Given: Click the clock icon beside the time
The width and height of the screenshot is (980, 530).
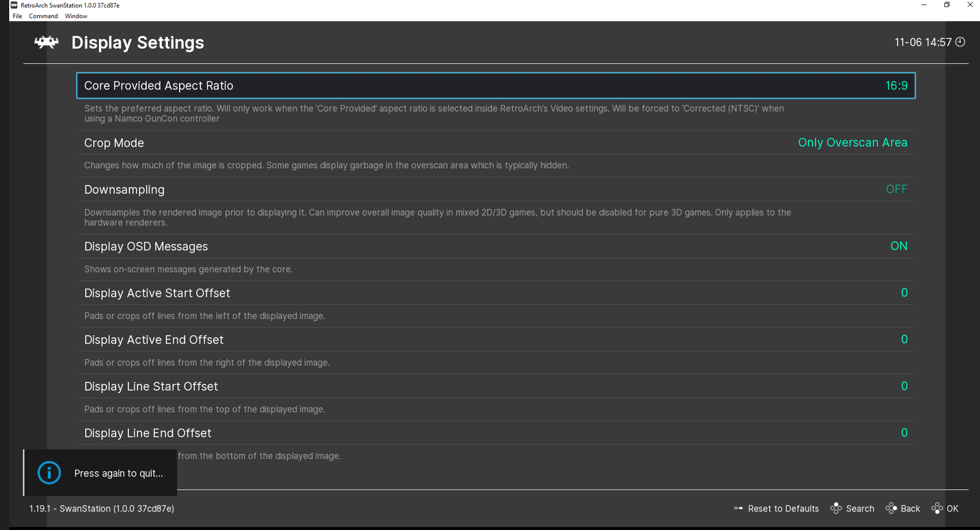Looking at the screenshot, I should pos(960,42).
